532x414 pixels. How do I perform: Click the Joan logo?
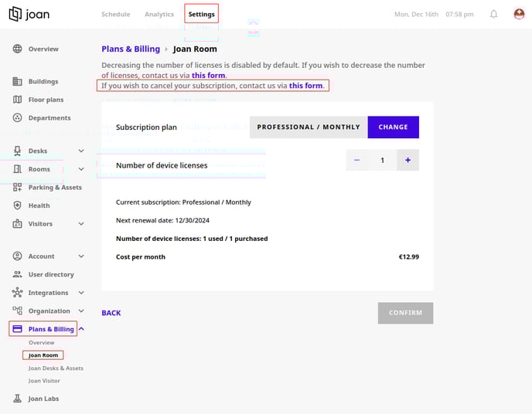pyautogui.click(x=29, y=14)
